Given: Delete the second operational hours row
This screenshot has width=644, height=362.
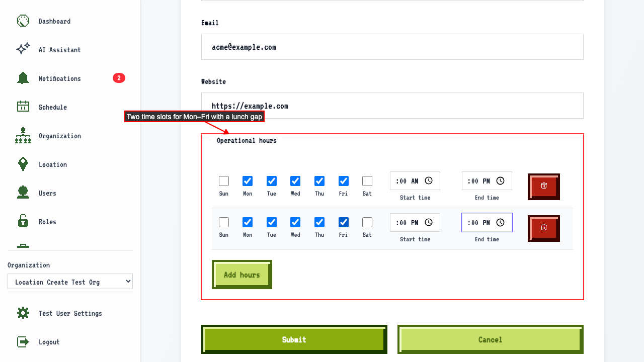Looking at the screenshot, I should pyautogui.click(x=544, y=228).
